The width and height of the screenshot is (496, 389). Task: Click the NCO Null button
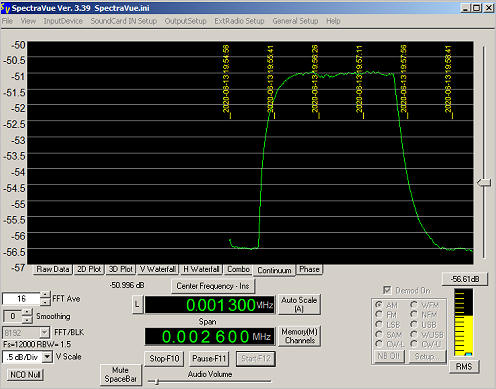25,375
